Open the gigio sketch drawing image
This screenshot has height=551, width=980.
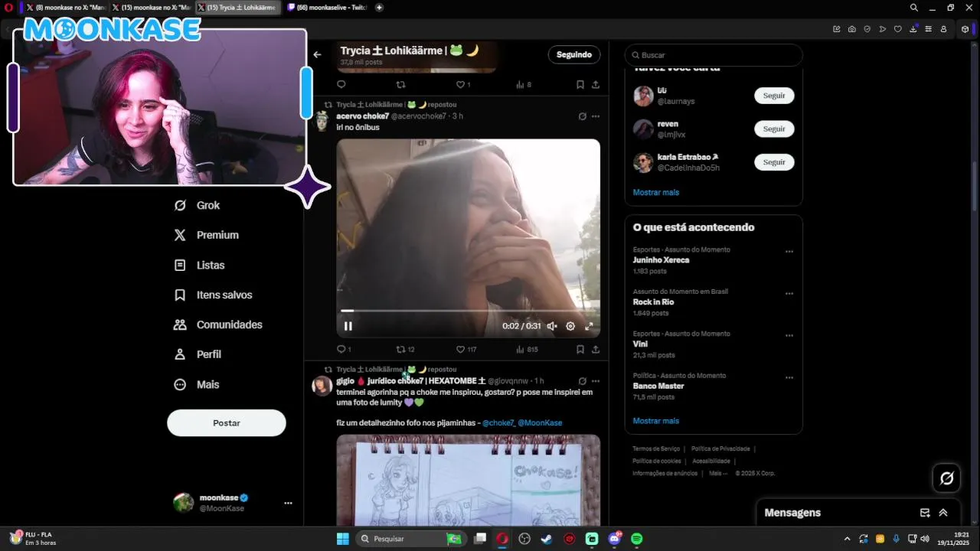coord(468,481)
